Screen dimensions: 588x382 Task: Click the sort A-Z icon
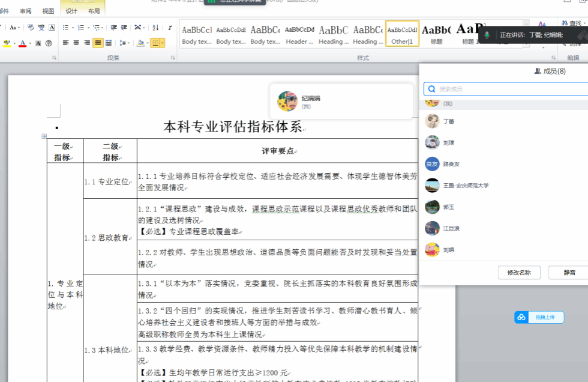(x=155, y=28)
